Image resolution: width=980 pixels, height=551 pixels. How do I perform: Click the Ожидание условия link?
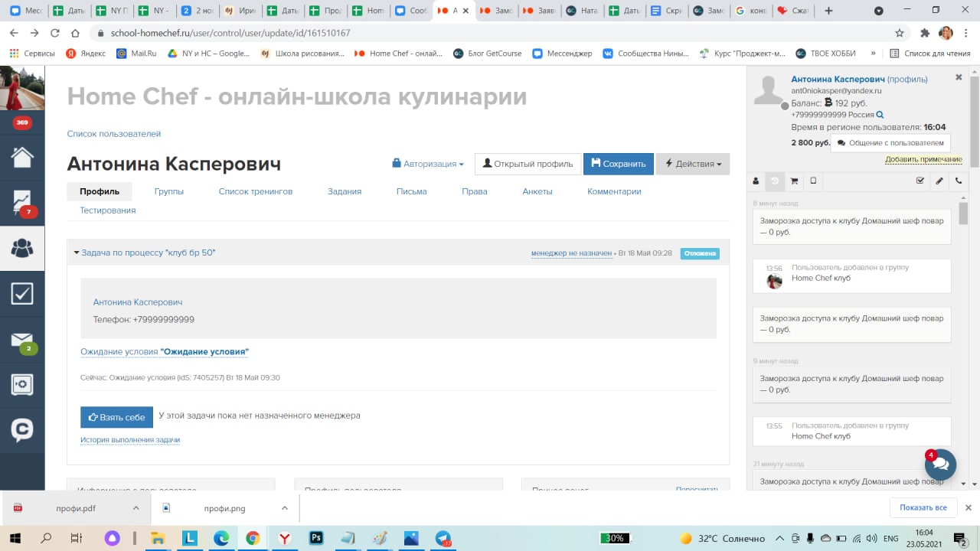(x=165, y=352)
